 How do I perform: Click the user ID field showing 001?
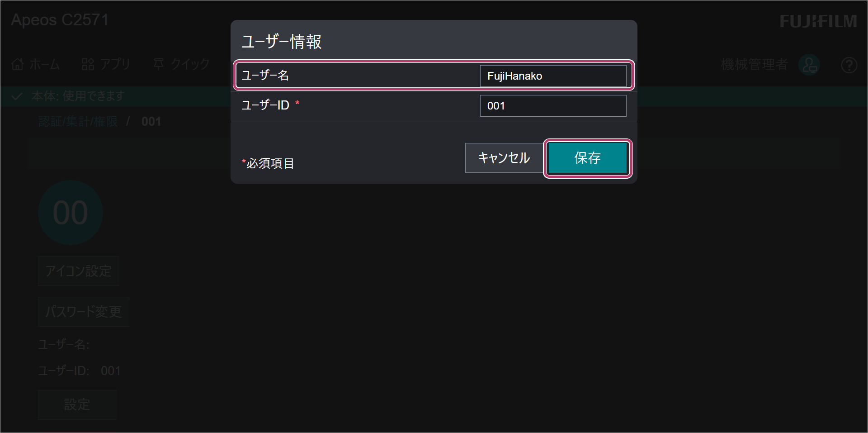tap(553, 106)
